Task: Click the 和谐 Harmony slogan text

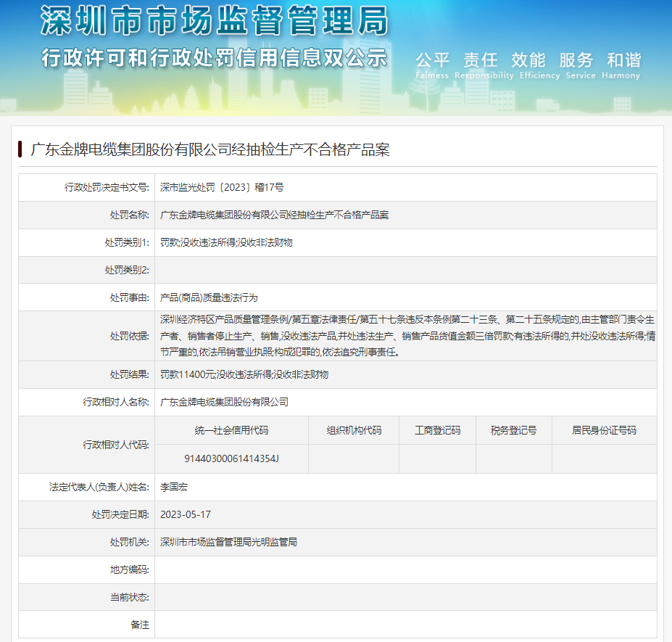Action: click(621, 65)
